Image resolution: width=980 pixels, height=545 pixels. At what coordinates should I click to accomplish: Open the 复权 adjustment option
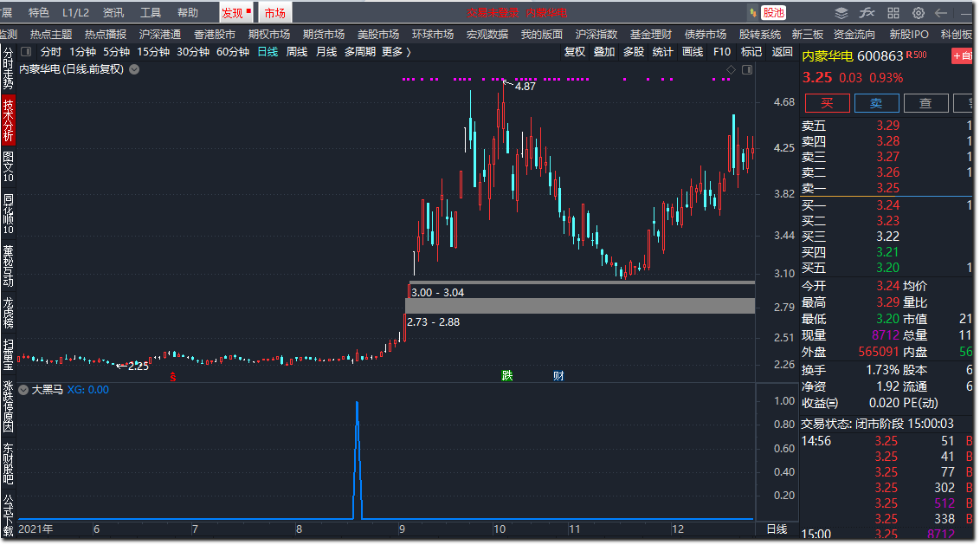[x=575, y=52]
